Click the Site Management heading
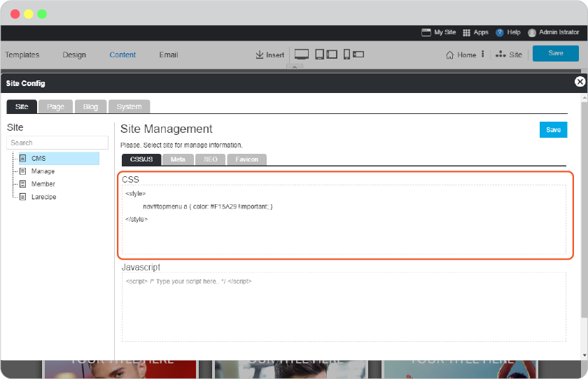Image resolution: width=588 pixels, height=379 pixels. (x=166, y=129)
